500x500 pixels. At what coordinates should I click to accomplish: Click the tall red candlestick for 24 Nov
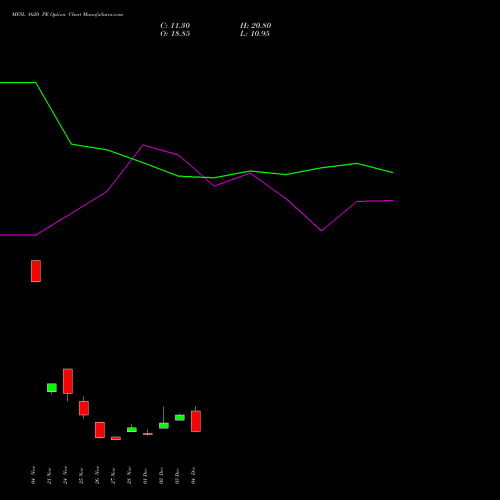(x=68, y=381)
